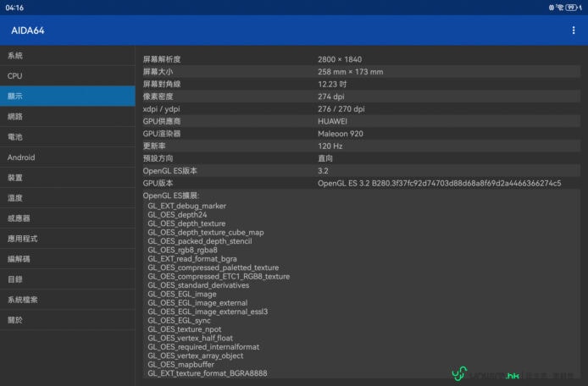Select the GL_EXT_debug_marker entry
The image size is (588, 386).
[186, 206]
